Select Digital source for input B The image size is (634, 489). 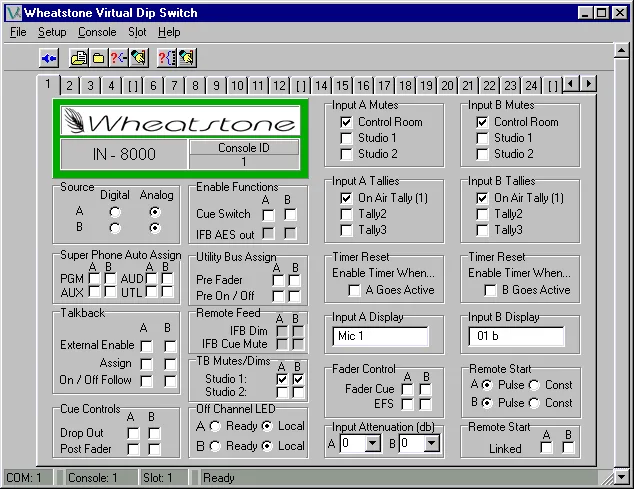click(115, 228)
